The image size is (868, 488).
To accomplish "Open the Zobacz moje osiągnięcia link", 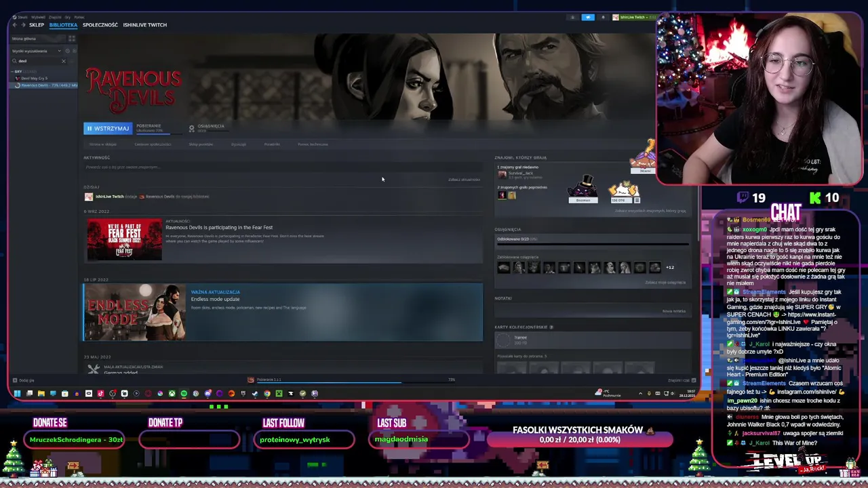I will (665, 283).
